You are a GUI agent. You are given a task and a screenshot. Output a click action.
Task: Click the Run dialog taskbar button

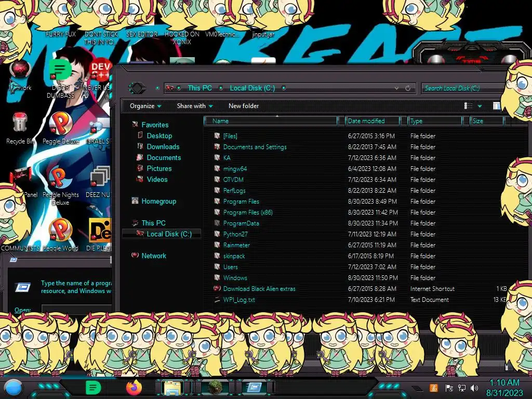254,388
